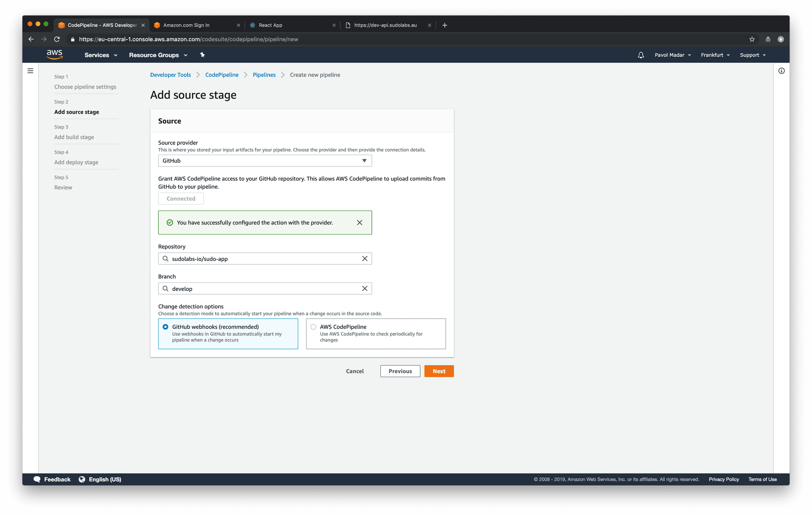The width and height of the screenshot is (812, 515).
Task: Click into the Repository search field
Action: pos(265,259)
